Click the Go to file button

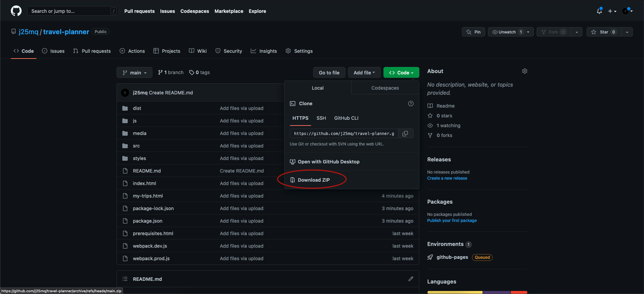(x=329, y=72)
